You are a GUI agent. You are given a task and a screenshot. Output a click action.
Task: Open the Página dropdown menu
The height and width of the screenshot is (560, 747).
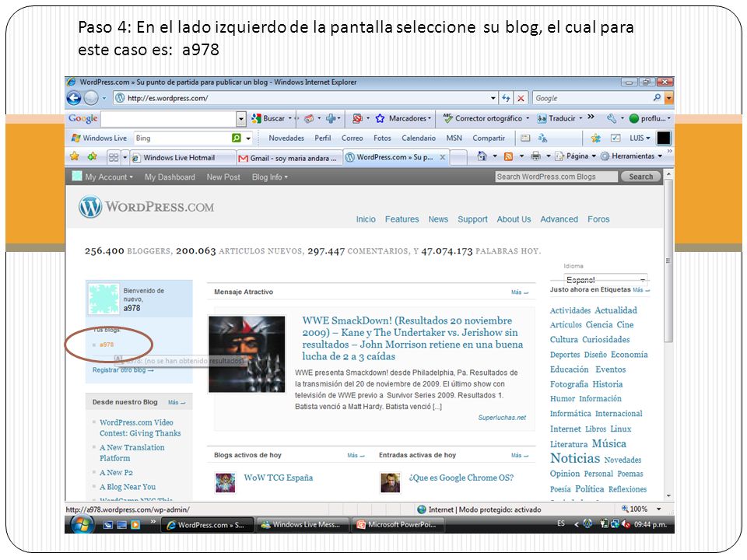click(576, 156)
